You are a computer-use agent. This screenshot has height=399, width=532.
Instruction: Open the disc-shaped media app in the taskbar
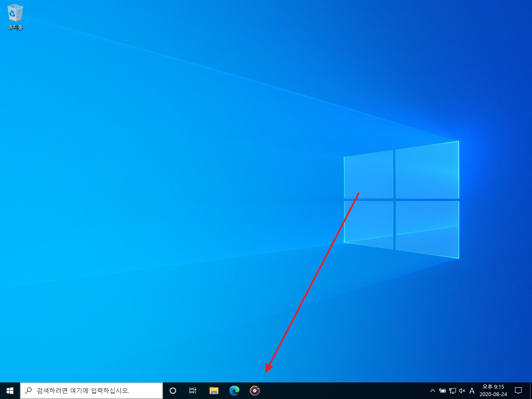click(255, 391)
